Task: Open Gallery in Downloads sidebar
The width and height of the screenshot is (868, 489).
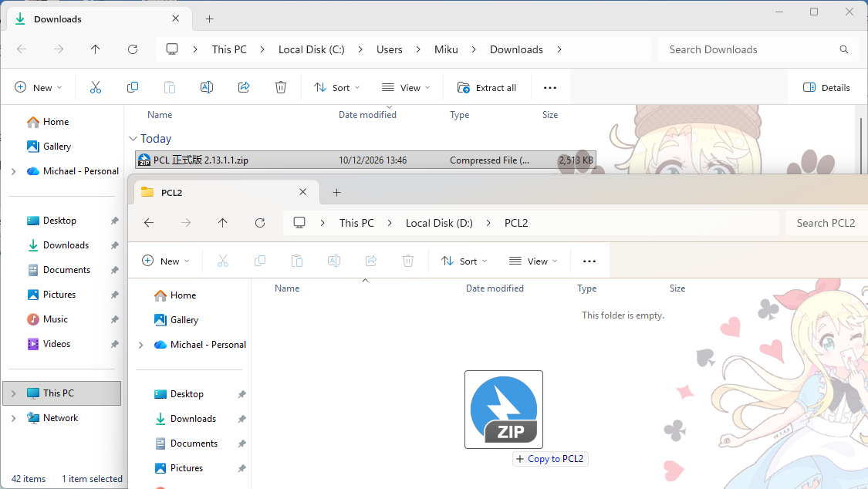Action: coord(49,147)
